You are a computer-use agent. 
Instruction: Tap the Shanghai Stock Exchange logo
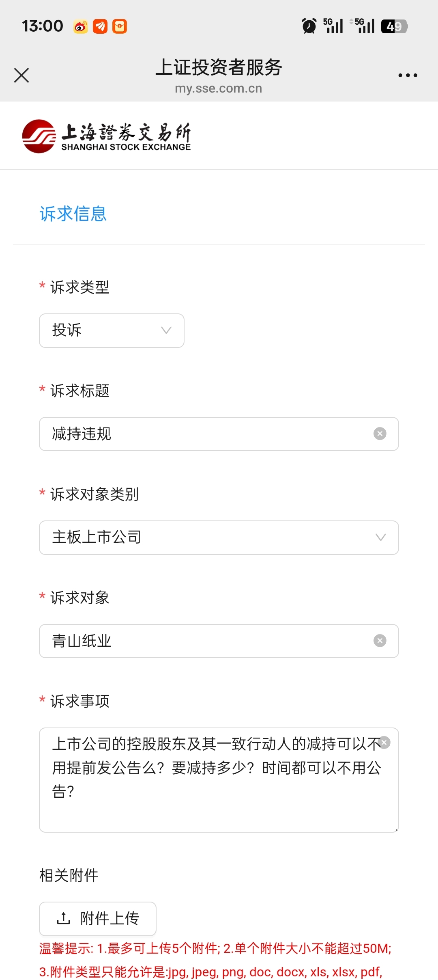pos(106,136)
